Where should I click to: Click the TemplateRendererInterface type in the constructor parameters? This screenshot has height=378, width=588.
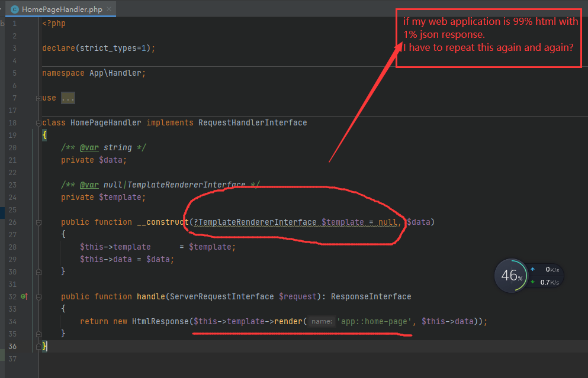click(x=257, y=222)
